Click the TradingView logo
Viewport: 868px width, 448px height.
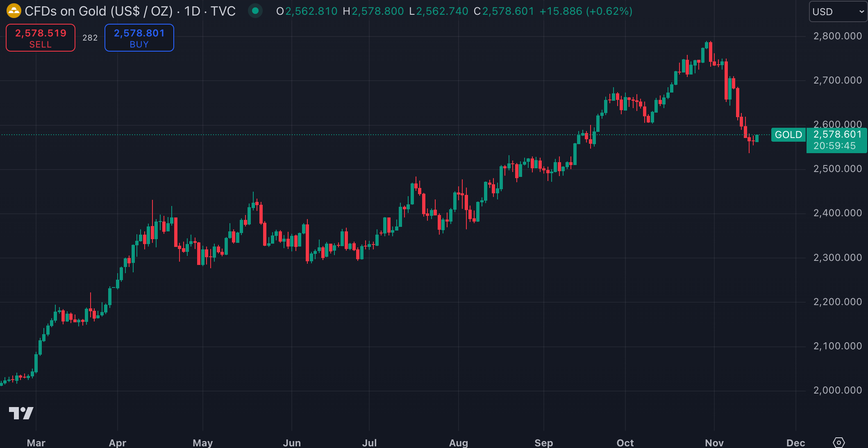pyautogui.click(x=21, y=413)
